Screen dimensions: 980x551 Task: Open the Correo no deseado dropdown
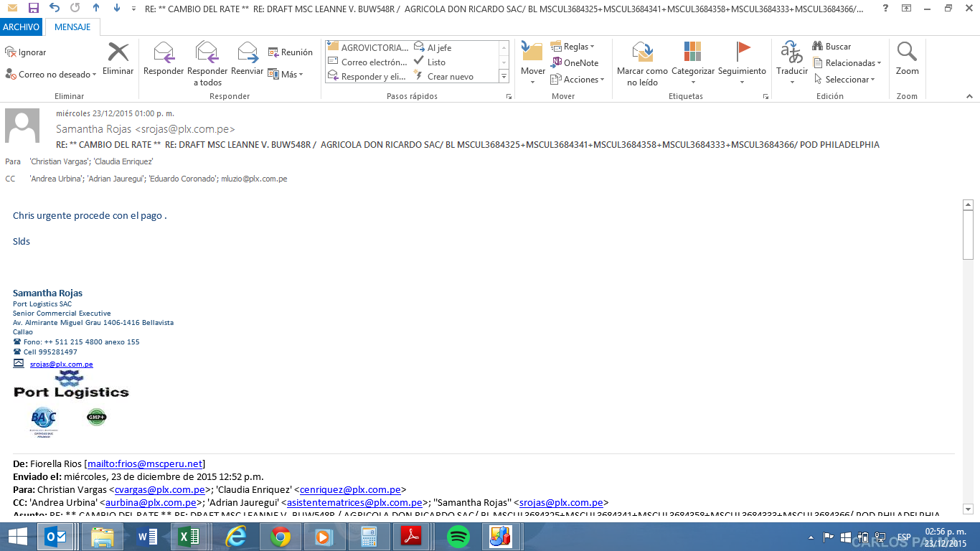(x=50, y=74)
